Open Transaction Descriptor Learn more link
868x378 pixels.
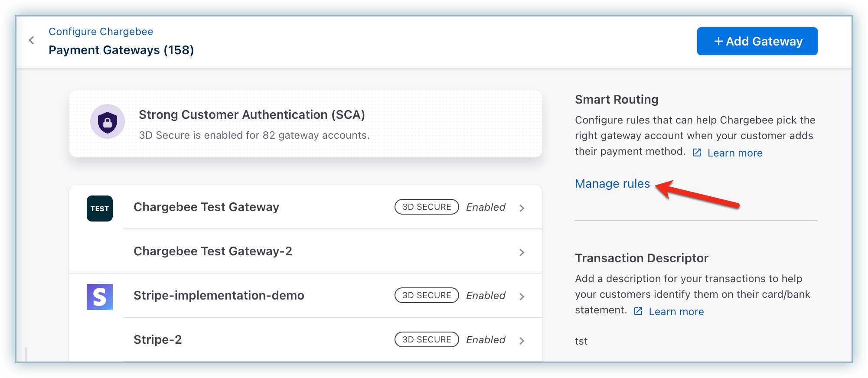[x=676, y=312]
